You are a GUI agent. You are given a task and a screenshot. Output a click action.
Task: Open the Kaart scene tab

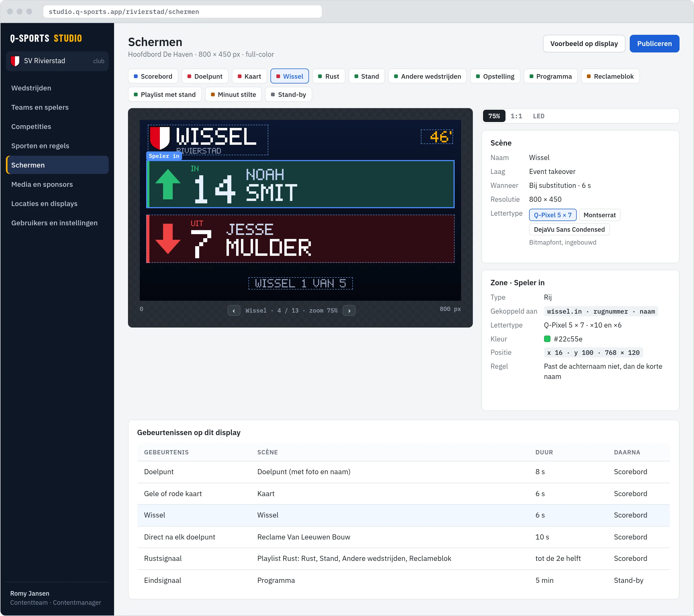[249, 76]
